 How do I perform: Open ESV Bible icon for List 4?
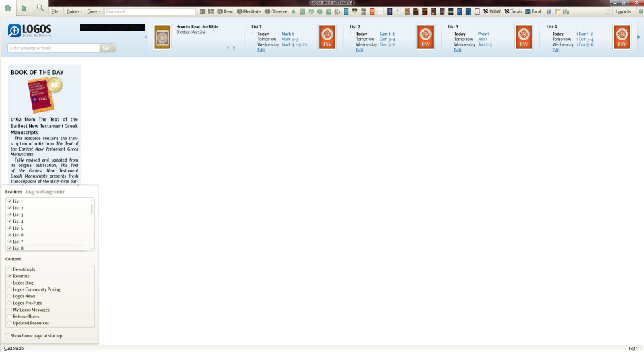(622, 37)
